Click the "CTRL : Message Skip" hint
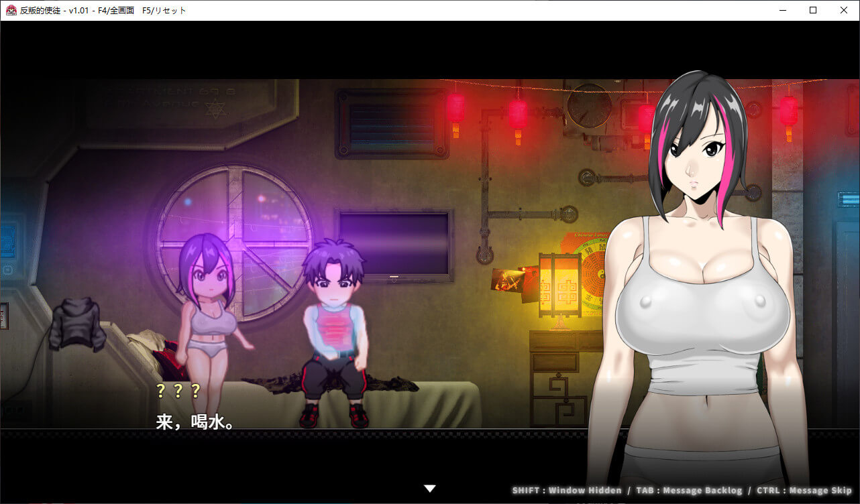 coord(804,491)
